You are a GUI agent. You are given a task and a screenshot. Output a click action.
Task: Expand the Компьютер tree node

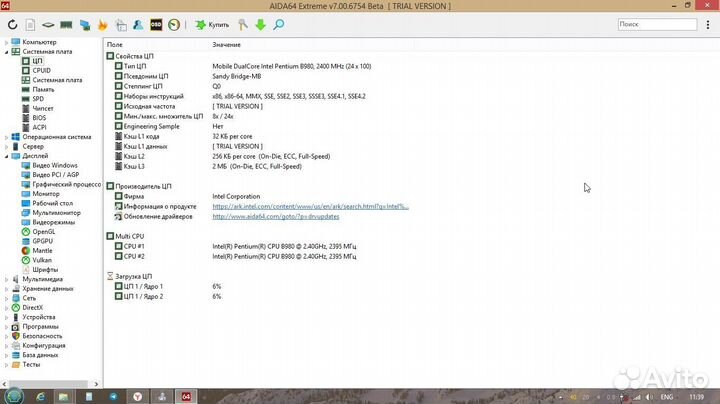[x=7, y=42]
